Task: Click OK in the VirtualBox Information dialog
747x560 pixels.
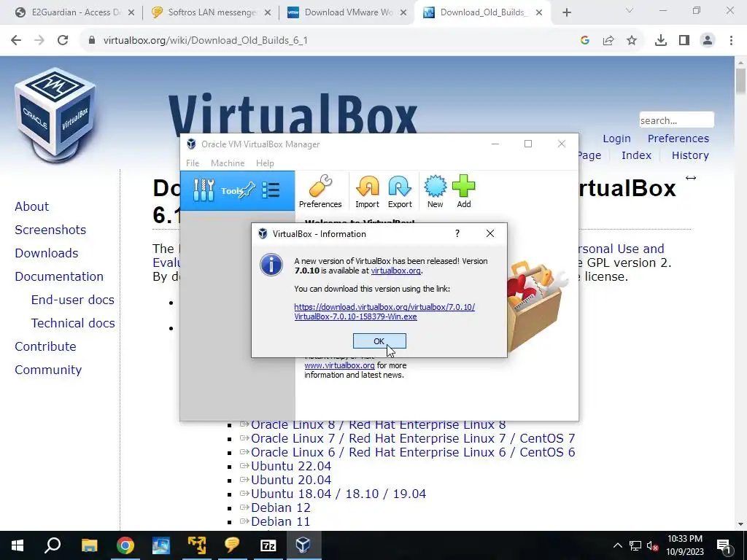Action: tap(379, 341)
